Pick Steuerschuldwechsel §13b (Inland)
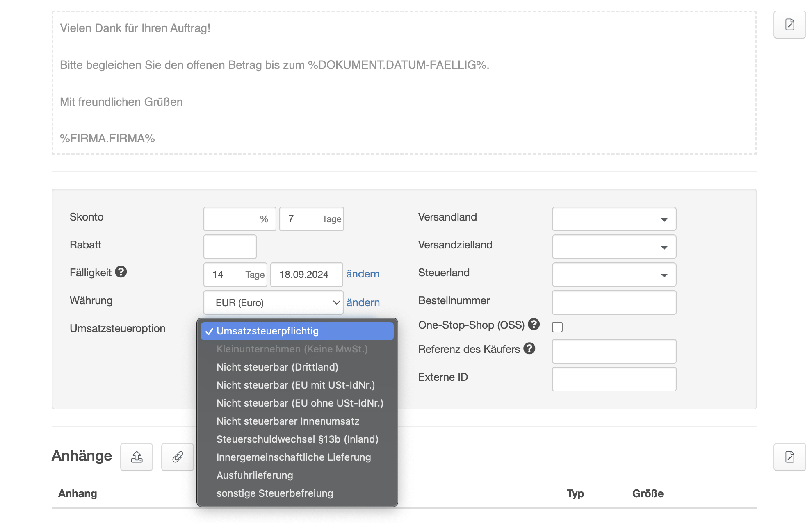Viewport: 812px width, 523px height. (x=297, y=439)
